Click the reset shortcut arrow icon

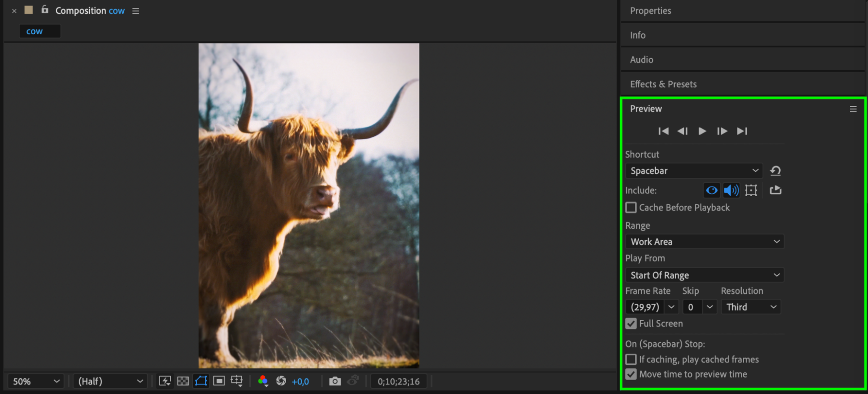tap(775, 171)
